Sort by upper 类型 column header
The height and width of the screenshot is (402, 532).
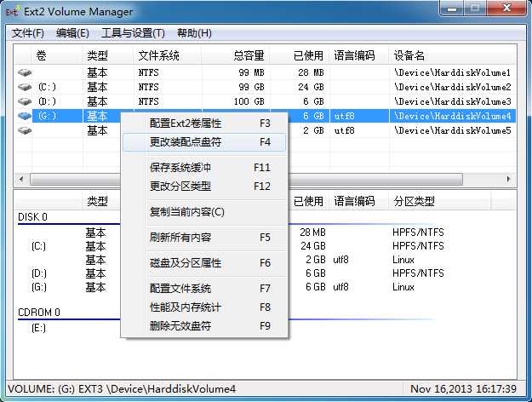[108, 55]
